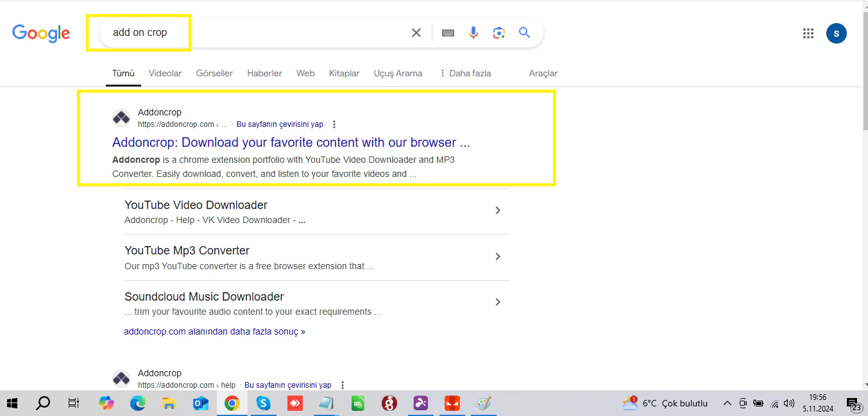Viewport: 868px width, 416px height.
Task: Open the profile avatar menu
Action: [837, 33]
